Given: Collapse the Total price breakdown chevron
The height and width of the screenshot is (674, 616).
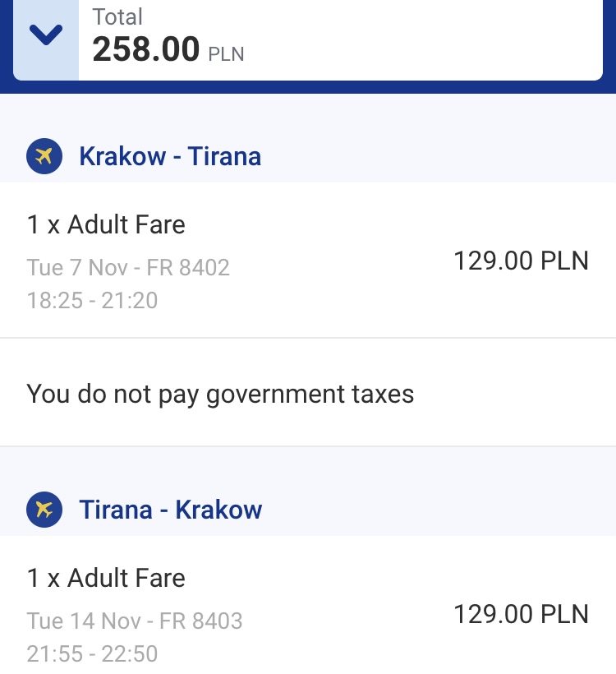Looking at the screenshot, I should [46, 35].
